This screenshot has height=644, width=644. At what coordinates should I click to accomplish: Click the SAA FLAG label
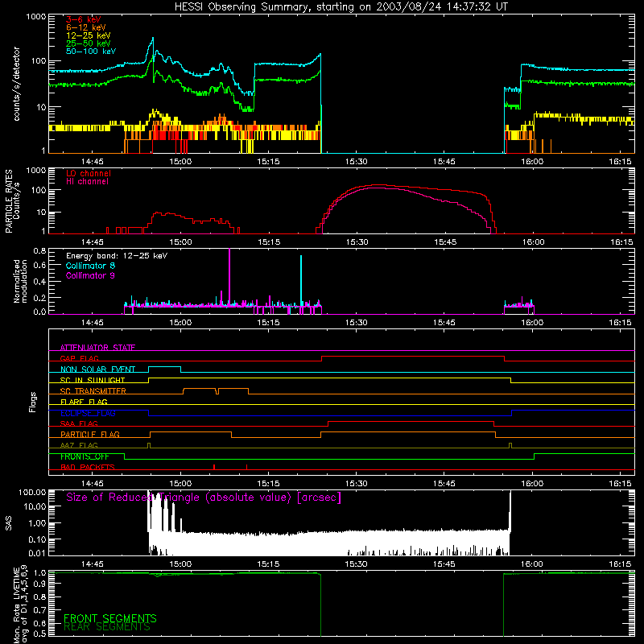coord(79,423)
